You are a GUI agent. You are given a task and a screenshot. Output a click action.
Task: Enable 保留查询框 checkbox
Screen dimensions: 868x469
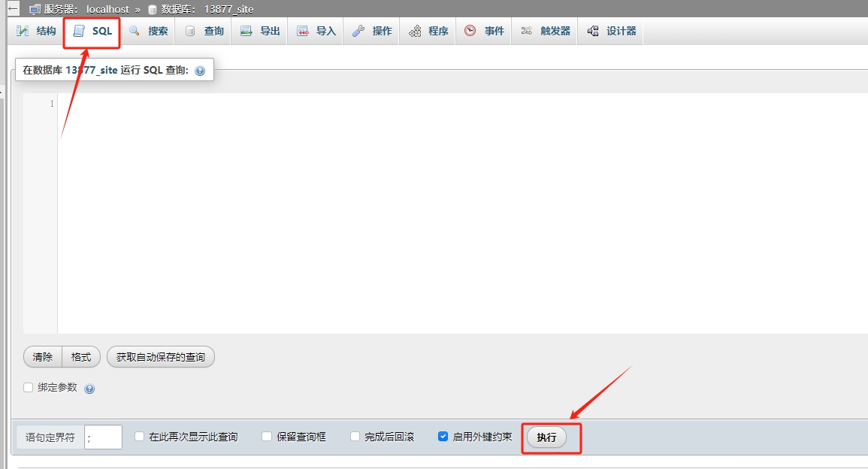click(x=267, y=437)
